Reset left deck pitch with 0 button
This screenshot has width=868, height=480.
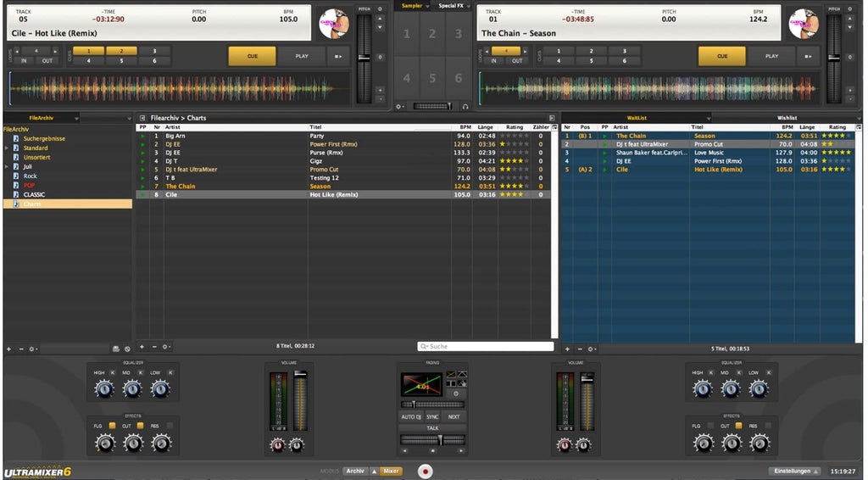pos(380,57)
